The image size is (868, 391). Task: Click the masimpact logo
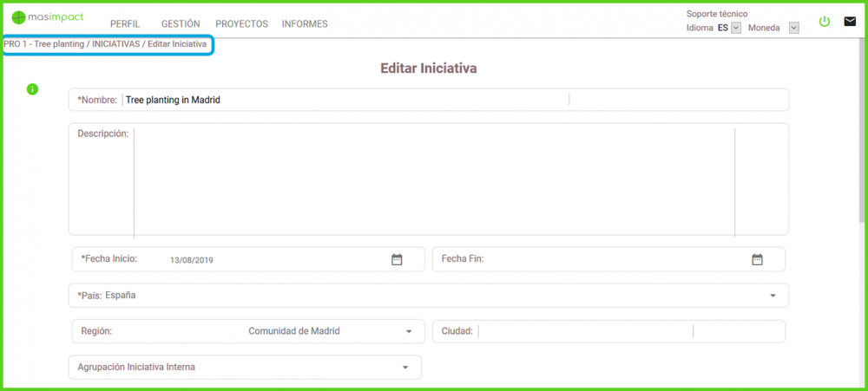48,18
